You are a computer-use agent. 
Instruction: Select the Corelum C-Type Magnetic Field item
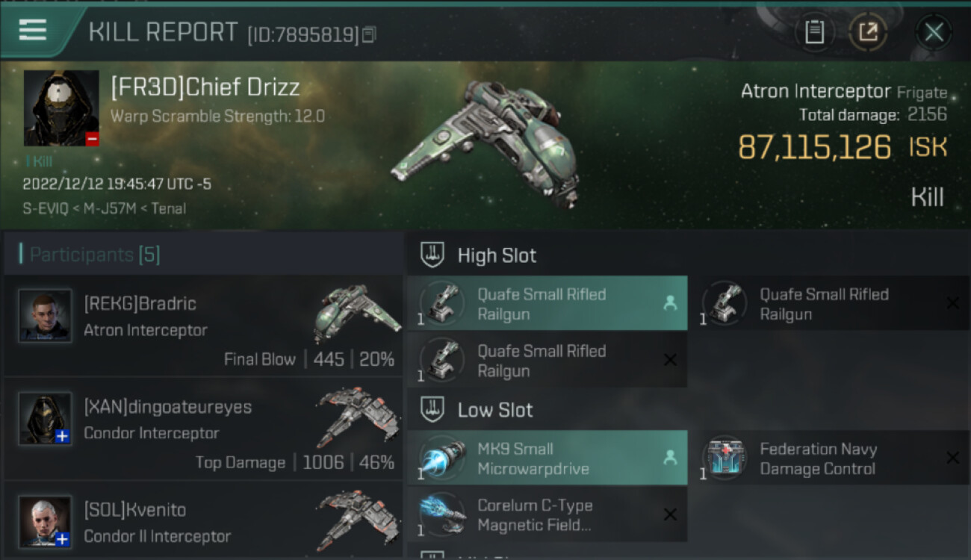click(547, 515)
